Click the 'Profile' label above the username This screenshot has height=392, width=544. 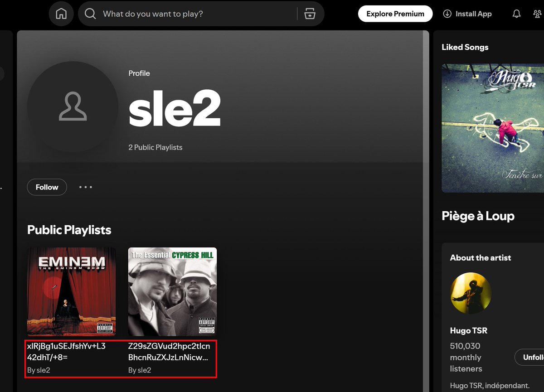tap(139, 73)
